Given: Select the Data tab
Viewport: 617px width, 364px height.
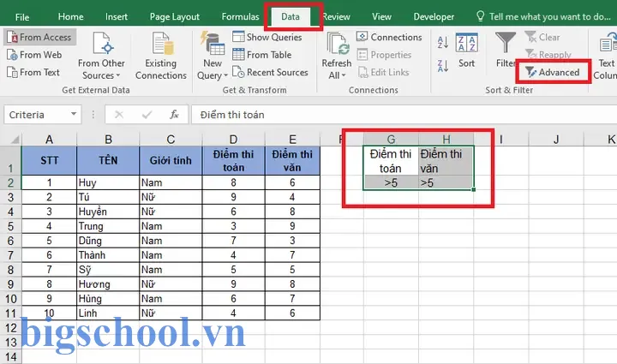Looking at the screenshot, I should [291, 16].
